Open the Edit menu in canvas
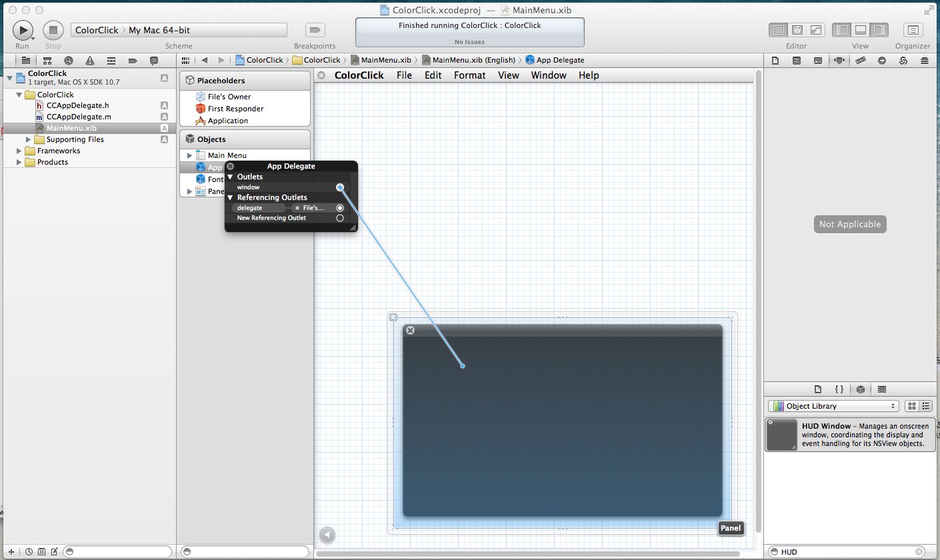 click(x=433, y=75)
